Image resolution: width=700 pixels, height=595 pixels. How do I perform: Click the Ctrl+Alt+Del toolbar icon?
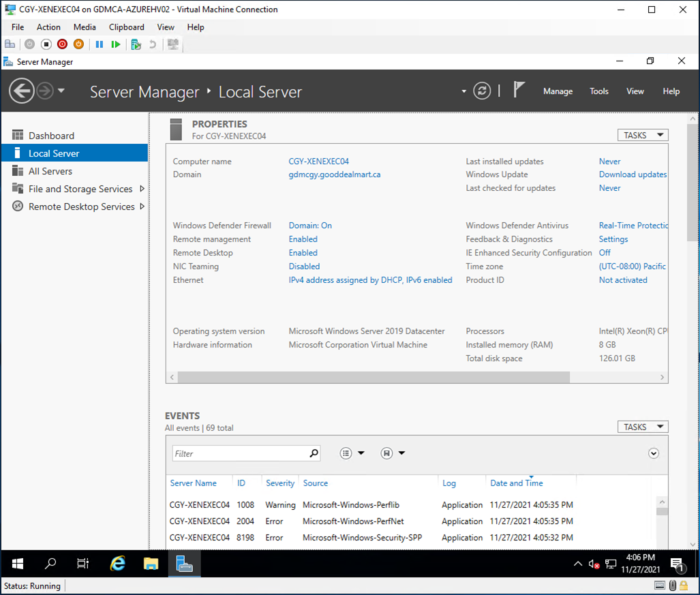pos(10,44)
